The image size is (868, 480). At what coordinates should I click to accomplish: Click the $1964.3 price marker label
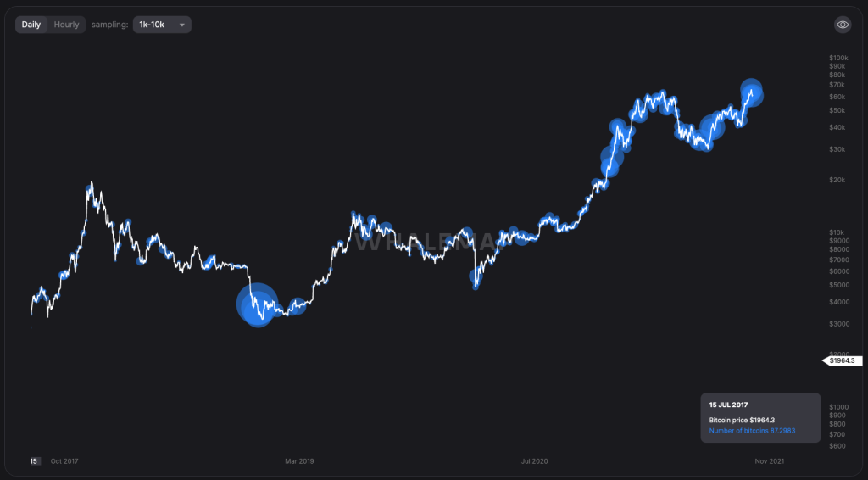pos(845,360)
